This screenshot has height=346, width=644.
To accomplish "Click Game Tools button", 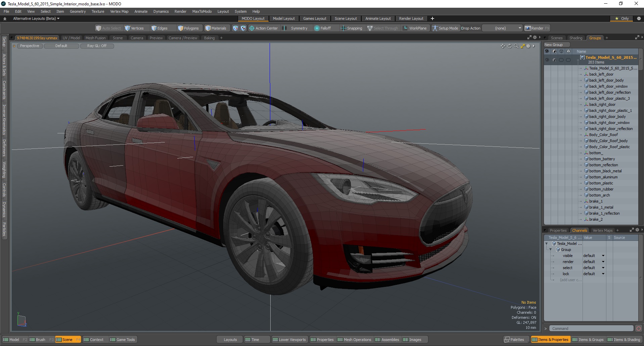I will (123, 340).
